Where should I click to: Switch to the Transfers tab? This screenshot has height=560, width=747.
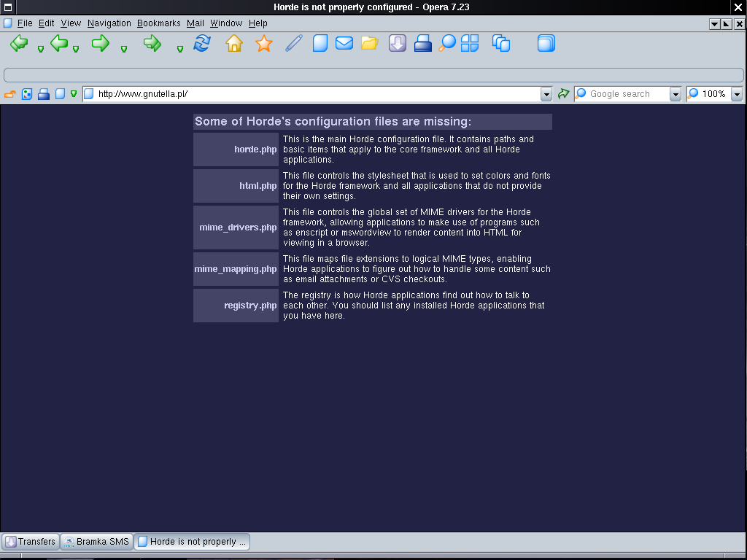tap(31, 542)
